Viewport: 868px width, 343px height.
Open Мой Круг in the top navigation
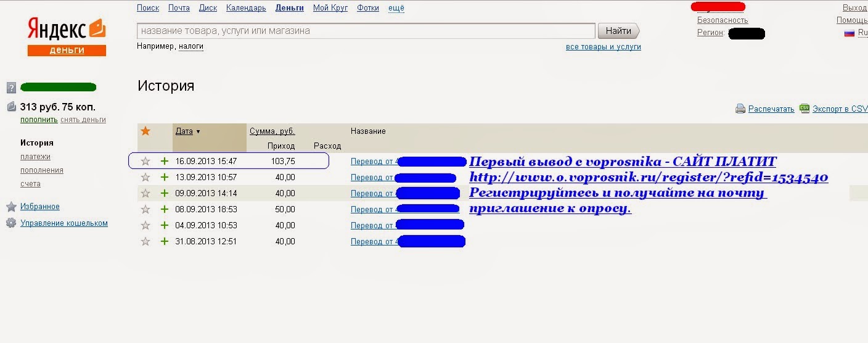tap(330, 8)
